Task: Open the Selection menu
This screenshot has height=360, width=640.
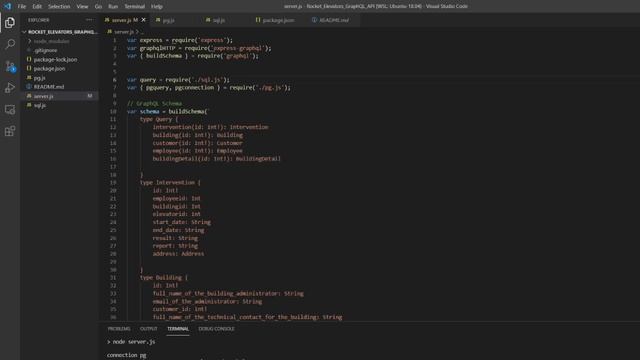Action: [x=59, y=7]
